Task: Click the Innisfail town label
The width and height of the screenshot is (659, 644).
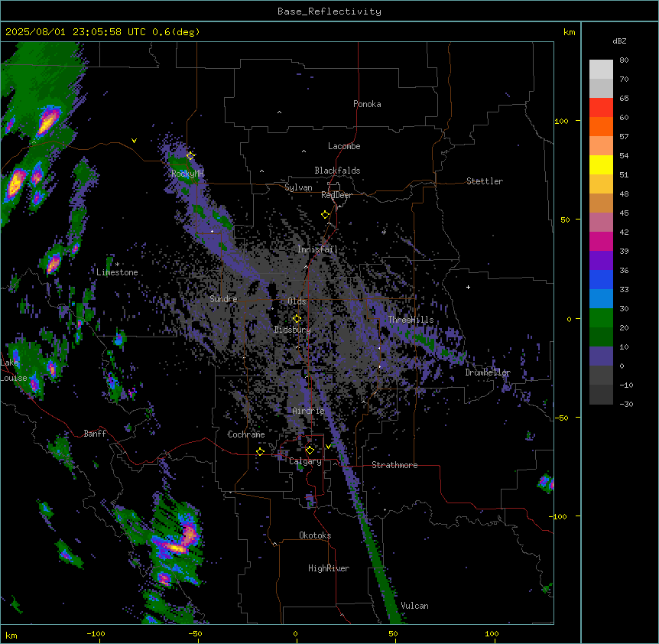Action: click(x=317, y=249)
